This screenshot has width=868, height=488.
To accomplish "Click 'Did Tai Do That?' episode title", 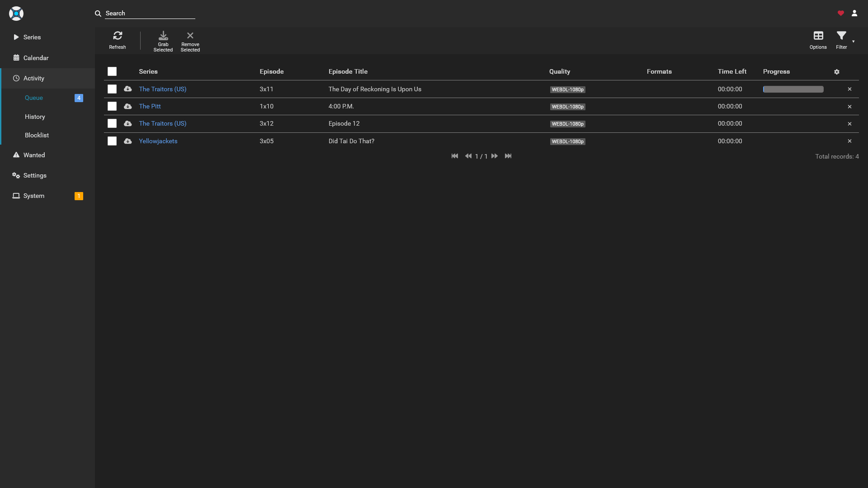I will 351,141.
